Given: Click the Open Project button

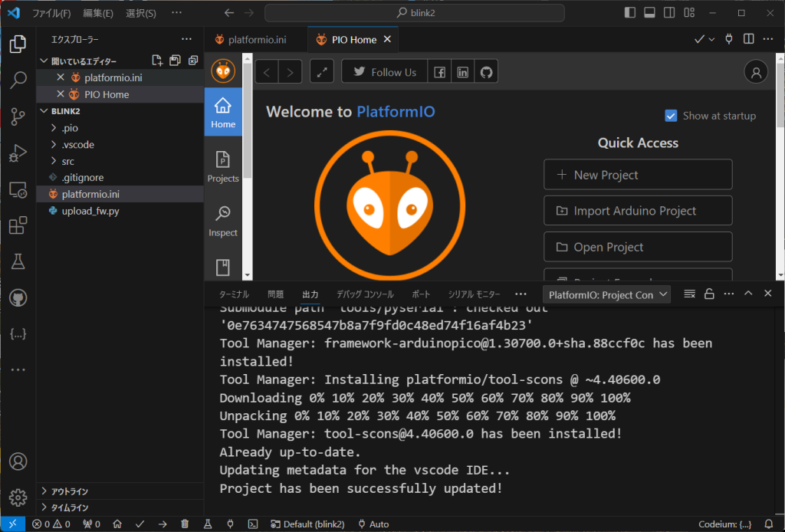Looking at the screenshot, I should click(638, 247).
